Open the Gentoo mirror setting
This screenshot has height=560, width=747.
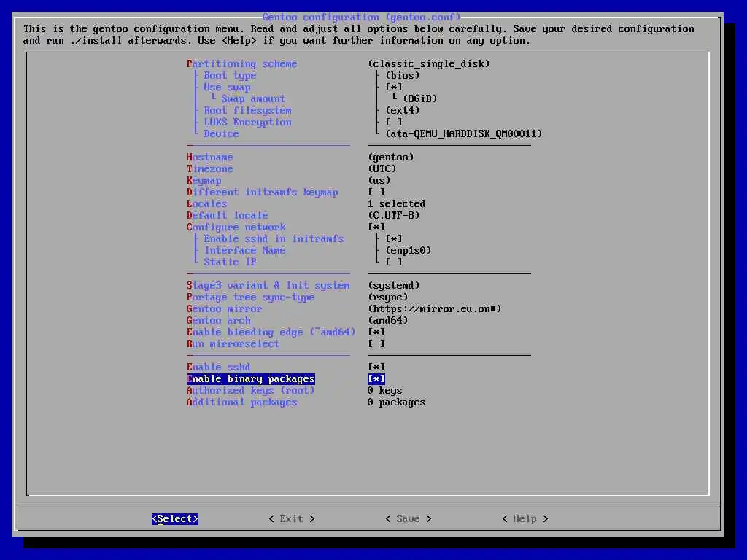click(x=225, y=308)
